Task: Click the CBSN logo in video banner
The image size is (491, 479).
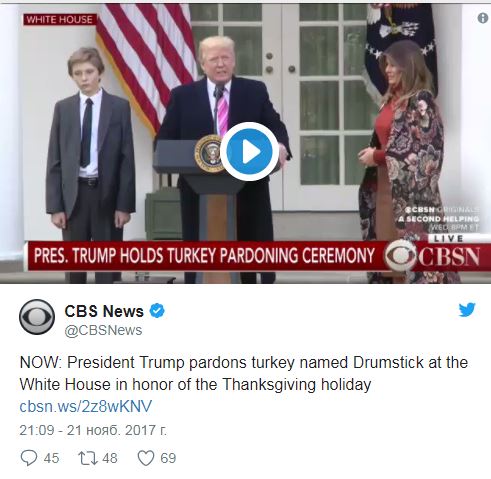Action: point(433,256)
